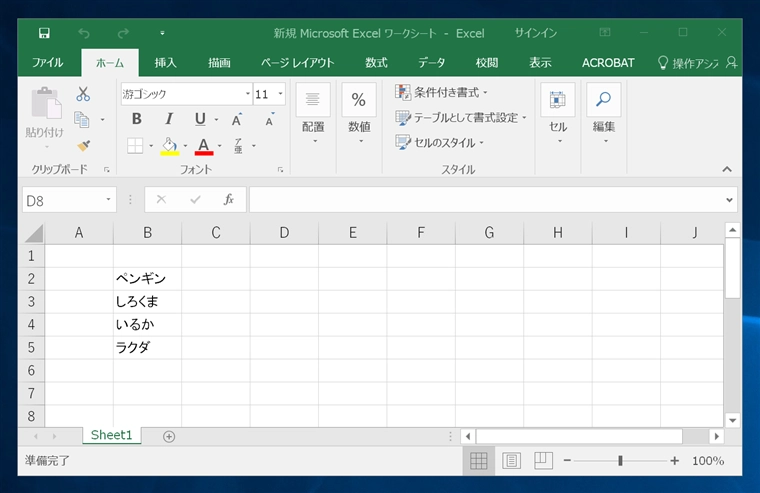Switch to the 描画 tab
This screenshot has height=493, width=760.
[x=219, y=63]
